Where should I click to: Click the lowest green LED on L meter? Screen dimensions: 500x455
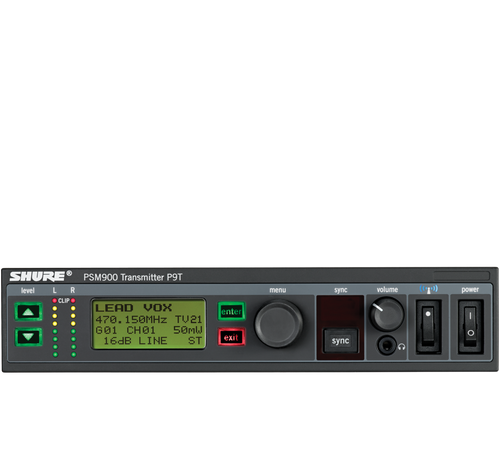[55, 355]
